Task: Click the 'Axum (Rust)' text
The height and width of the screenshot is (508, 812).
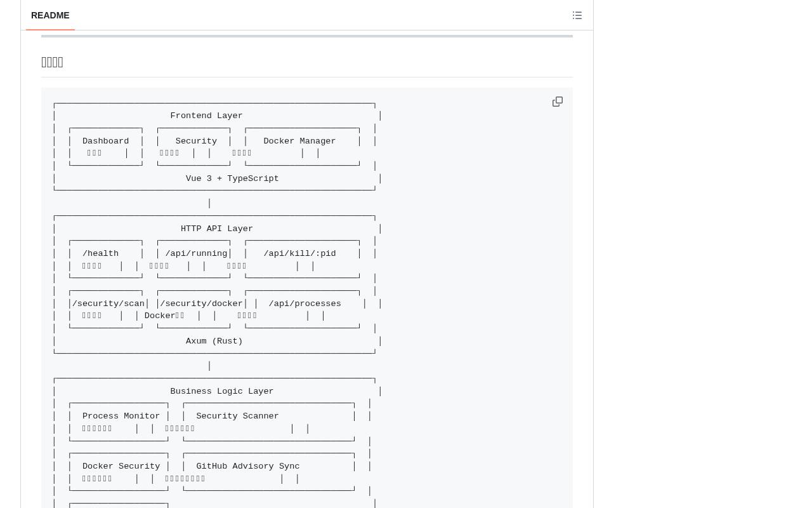Action: (214, 341)
